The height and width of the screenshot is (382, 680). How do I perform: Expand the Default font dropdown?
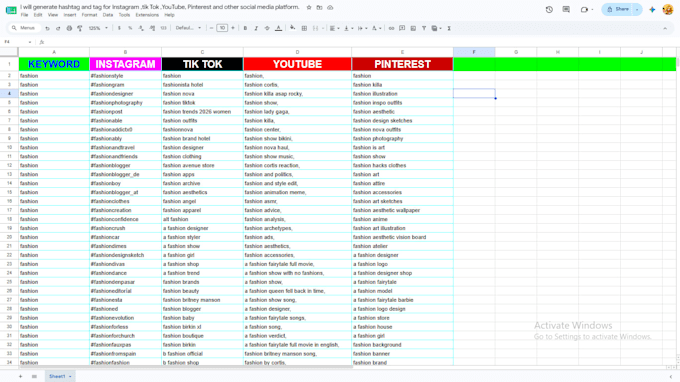(188, 28)
